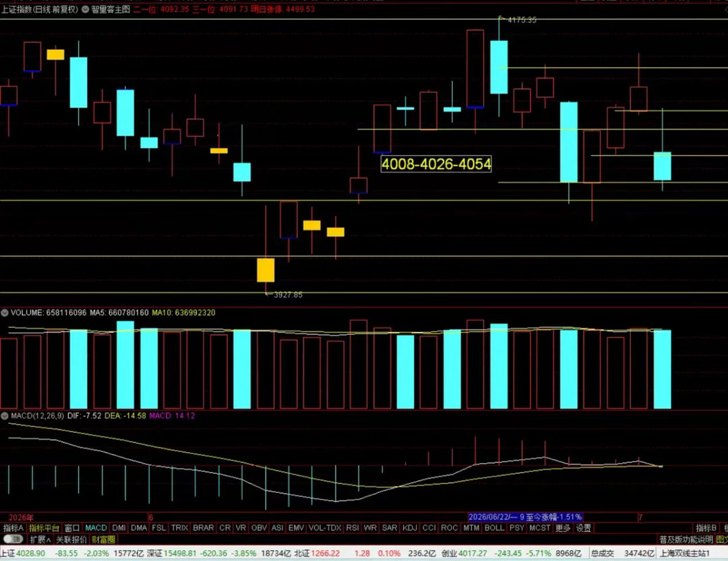The height and width of the screenshot is (561, 728).
Task: Click the 2026年 date axis label
Action: (21, 517)
